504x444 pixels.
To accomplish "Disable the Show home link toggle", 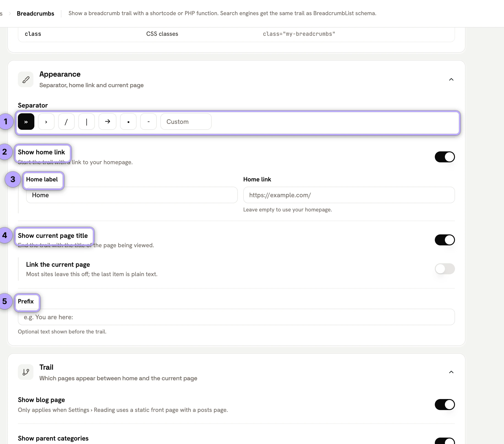I will pos(445,157).
